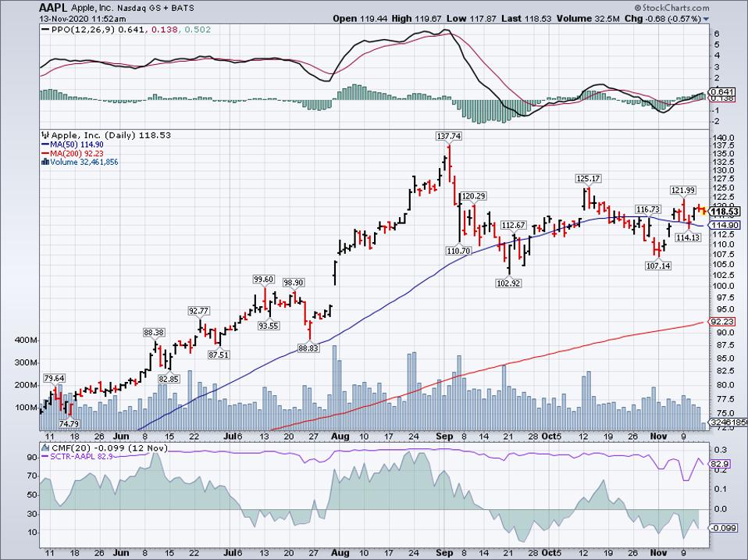Click the 116.73 price label
The image size is (748, 560).
click(648, 209)
